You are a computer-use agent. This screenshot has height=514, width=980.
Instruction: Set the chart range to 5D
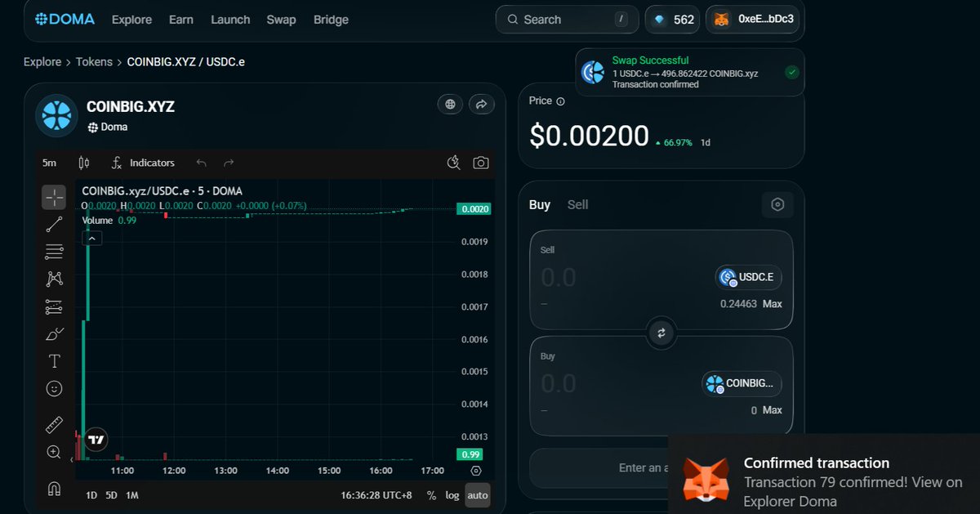pyautogui.click(x=112, y=495)
